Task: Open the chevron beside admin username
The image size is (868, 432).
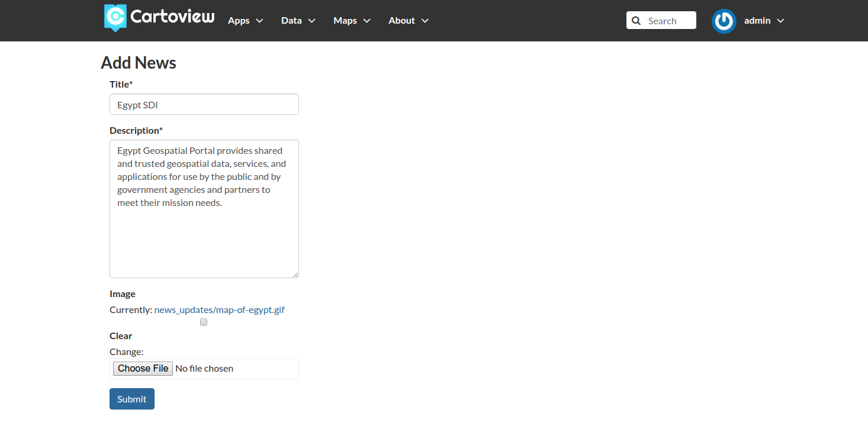Action: 780,21
